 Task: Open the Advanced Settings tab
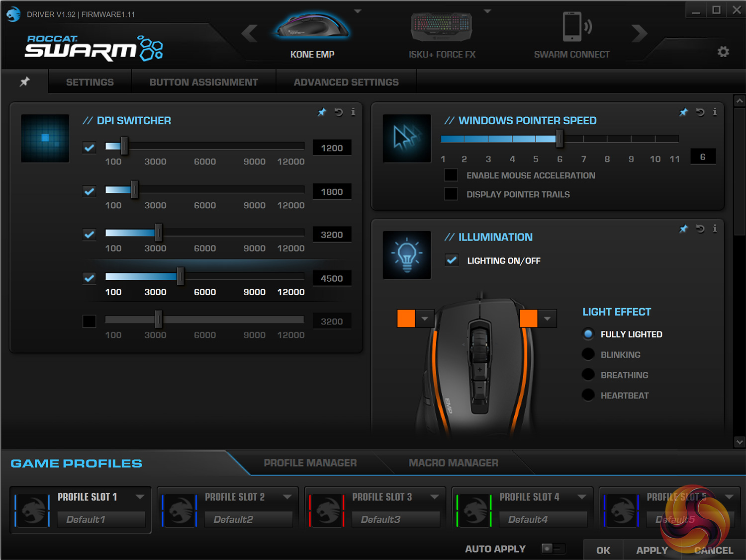pos(346,82)
